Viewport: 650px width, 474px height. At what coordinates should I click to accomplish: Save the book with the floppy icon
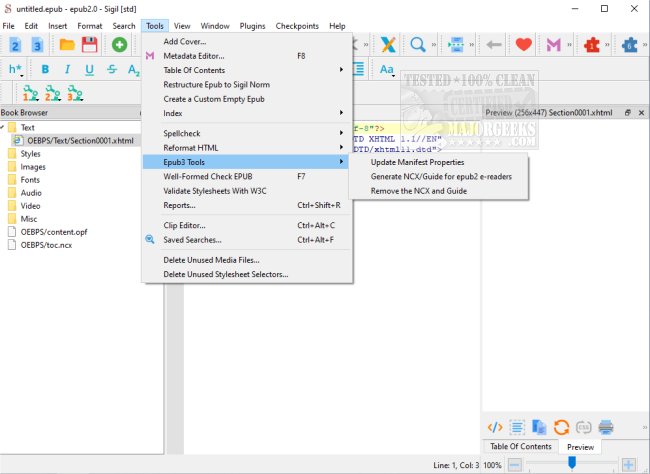[x=90, y=44]
